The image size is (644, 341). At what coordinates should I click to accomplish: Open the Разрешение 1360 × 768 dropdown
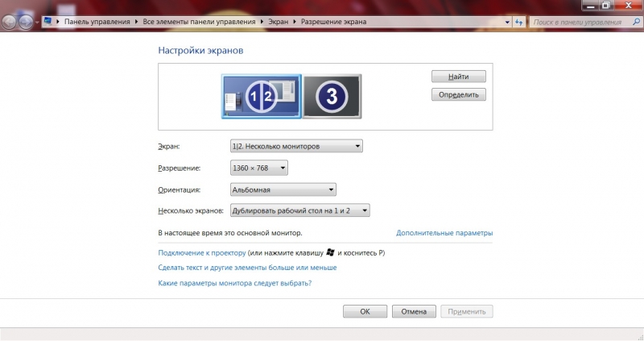pos(258,168)
